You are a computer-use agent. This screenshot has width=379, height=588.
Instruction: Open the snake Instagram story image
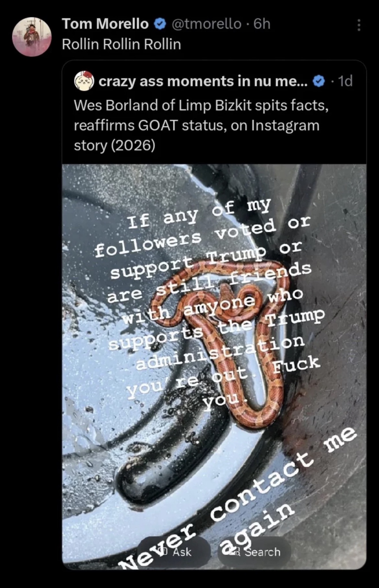click(214, 366)
